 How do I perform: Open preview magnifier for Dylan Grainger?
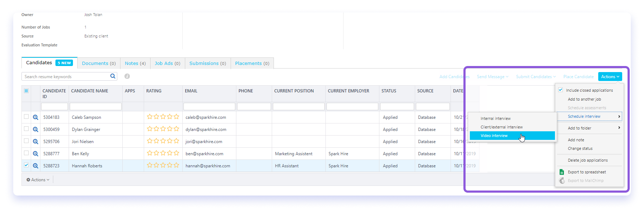tap(35, 130)
